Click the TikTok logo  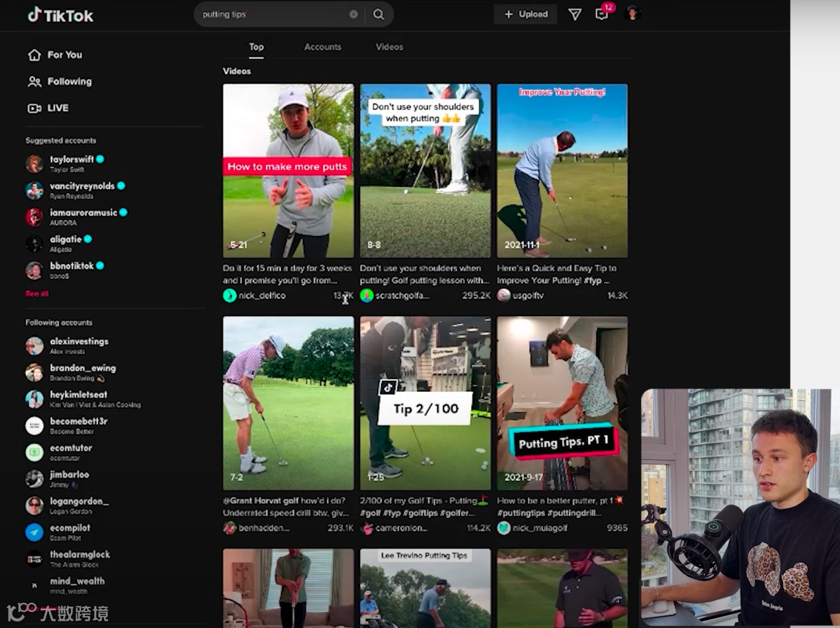60,15
